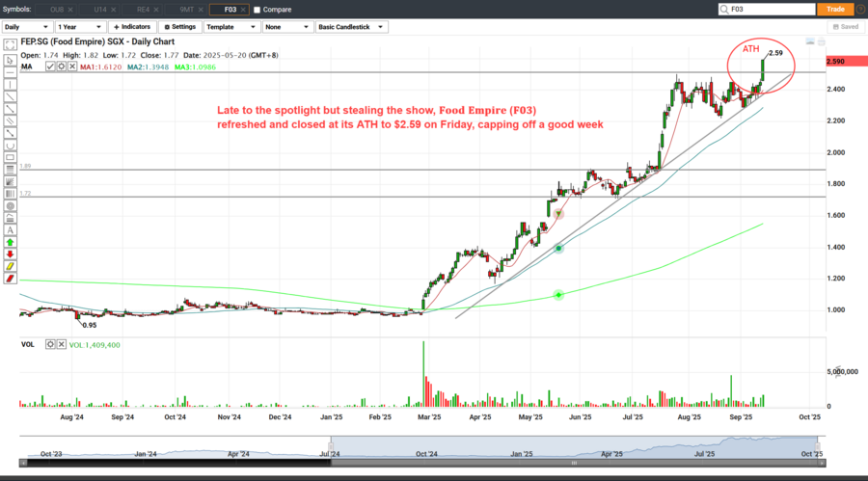Remove the VOL indicator with its X
868x481 pixels.
[x=62, y=344]
